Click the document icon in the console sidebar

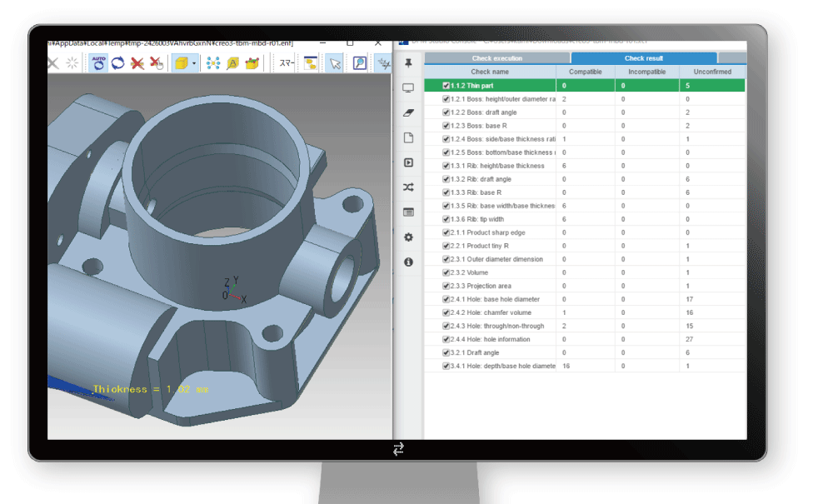tap(408, 138)
